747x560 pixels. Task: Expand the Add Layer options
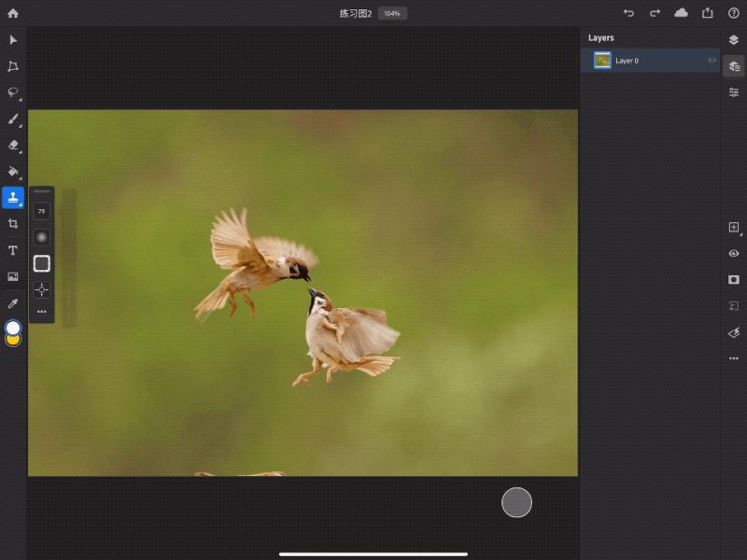pyautogui.click(x=734, y=226)
